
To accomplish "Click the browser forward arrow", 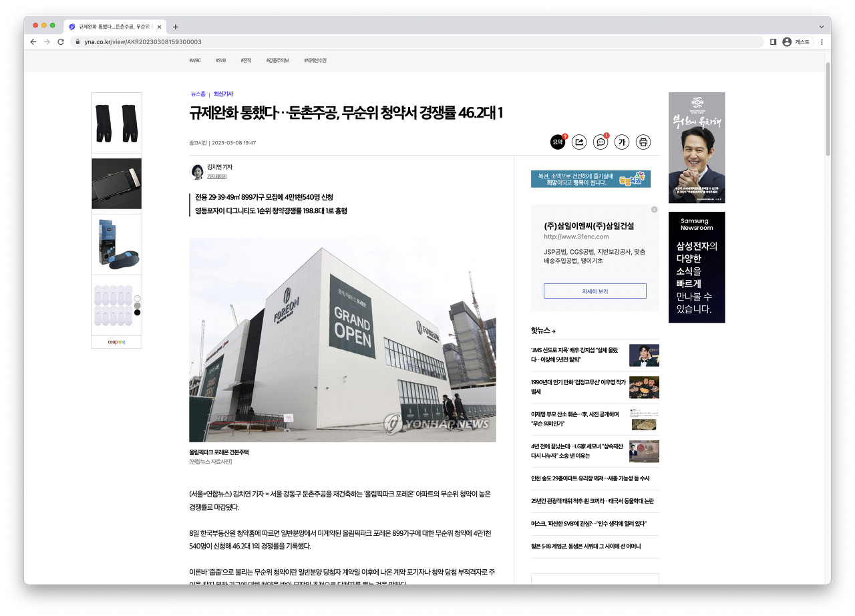I will pos(47,41).
